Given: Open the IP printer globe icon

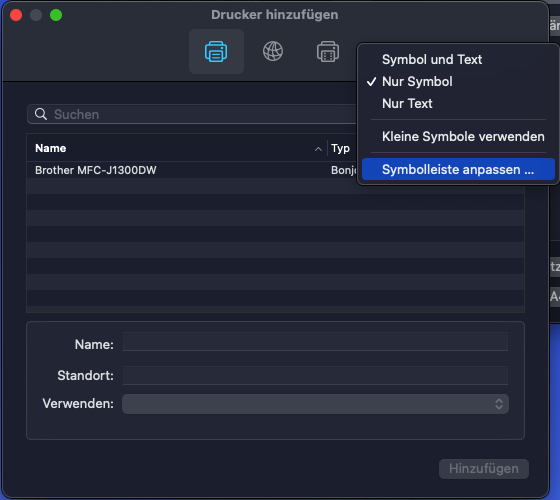Looking at the screenshot, I should (x=273, y=51).
